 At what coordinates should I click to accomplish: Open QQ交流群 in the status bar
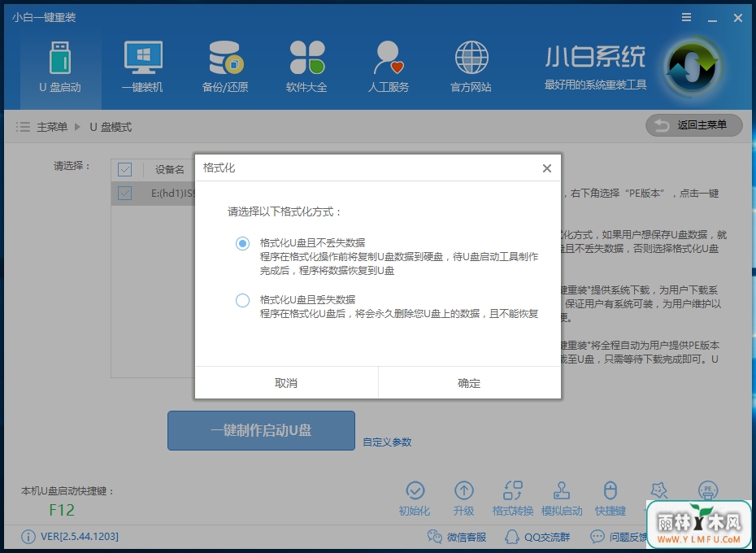tap(537, 537)
